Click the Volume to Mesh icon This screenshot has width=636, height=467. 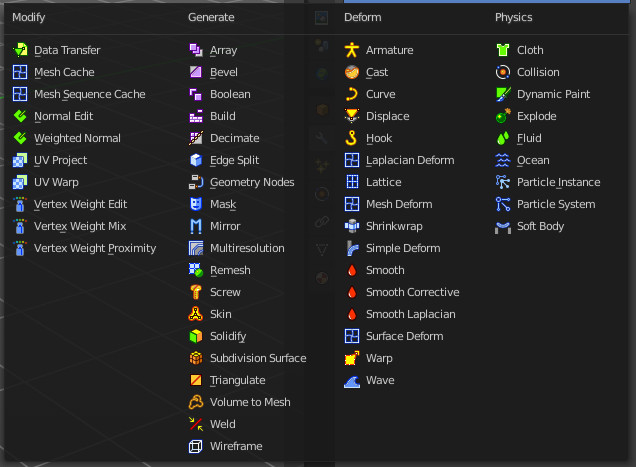tap(196, 402)
